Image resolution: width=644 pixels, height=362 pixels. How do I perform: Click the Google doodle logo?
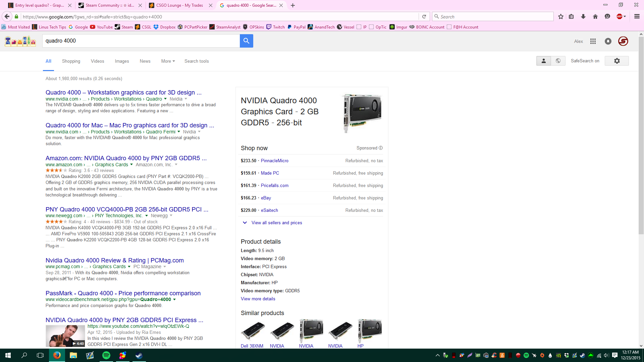point(20,41)
